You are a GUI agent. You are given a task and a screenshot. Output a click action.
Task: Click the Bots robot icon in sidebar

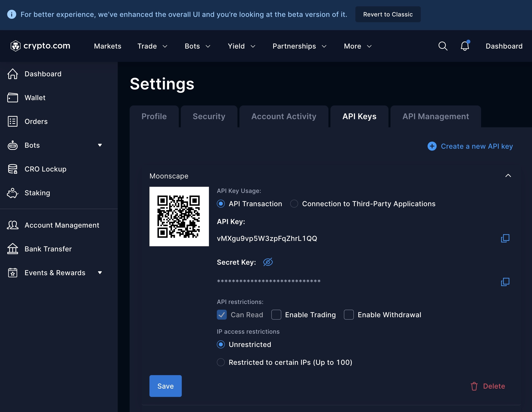pos(13,145)
